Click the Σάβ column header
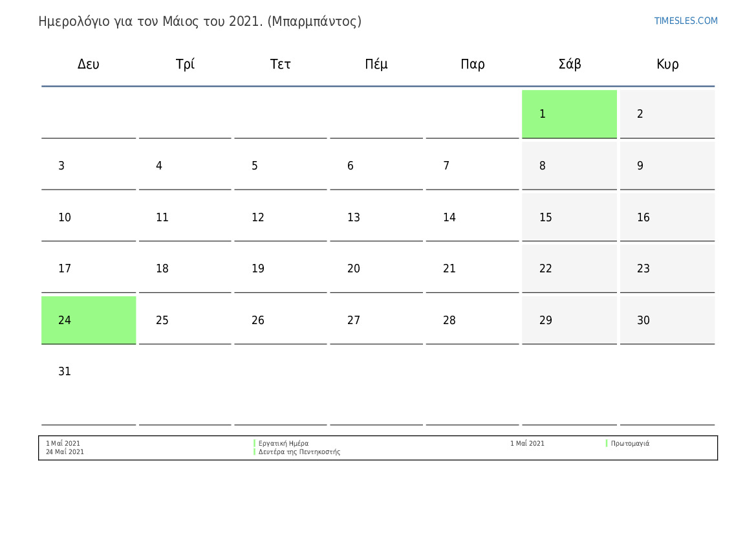The width and height of the screenshot is (756, 535). pos(569,64)
